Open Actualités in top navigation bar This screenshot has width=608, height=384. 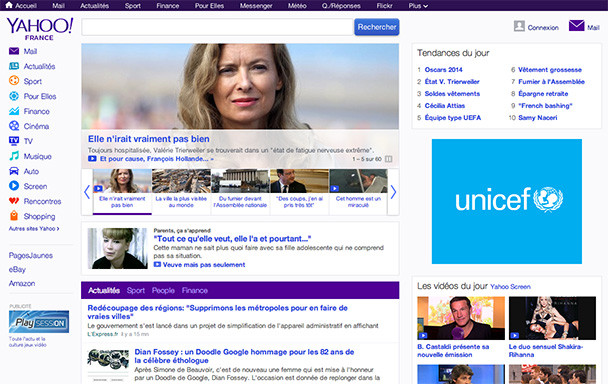tap(94, 6)
